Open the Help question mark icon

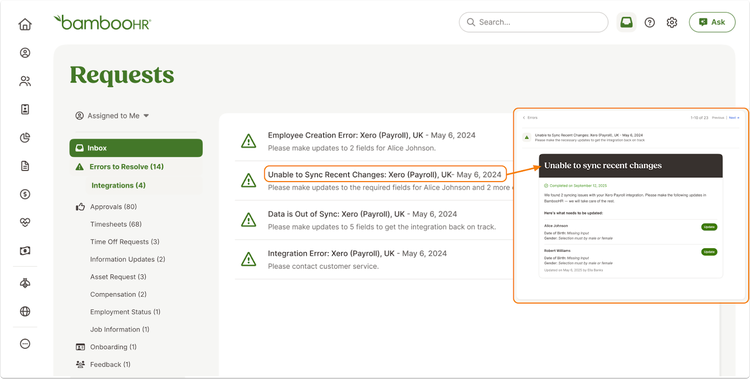(x=650, y=22)
